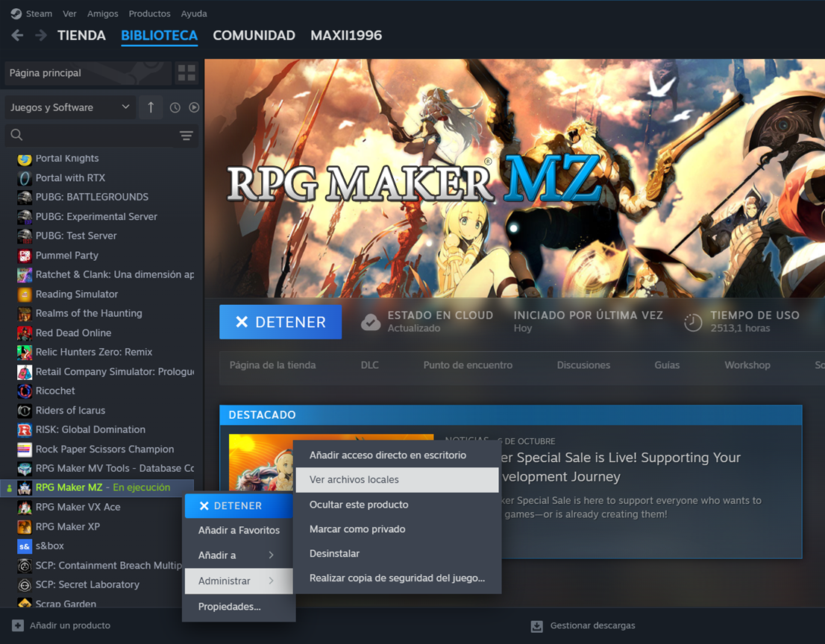This screenshot has width=825, height=644.
Task: Click the Pummel Party game icon
Action: [x=25, y=256]
